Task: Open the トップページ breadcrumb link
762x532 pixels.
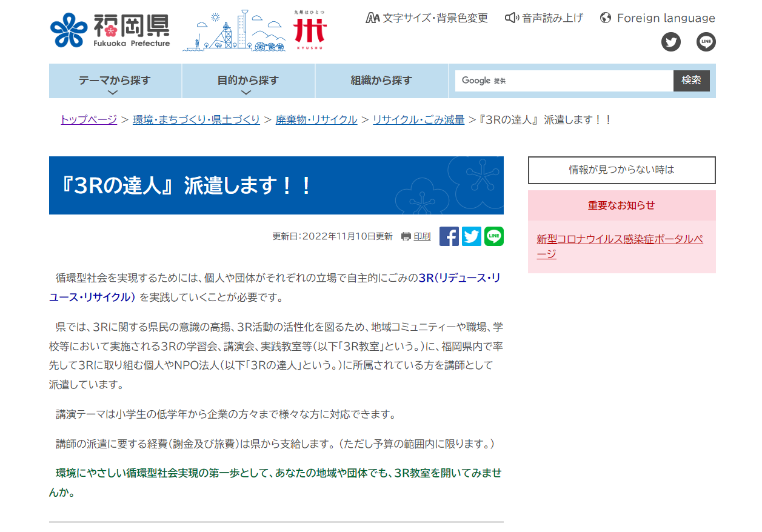Action: point(88,120)
